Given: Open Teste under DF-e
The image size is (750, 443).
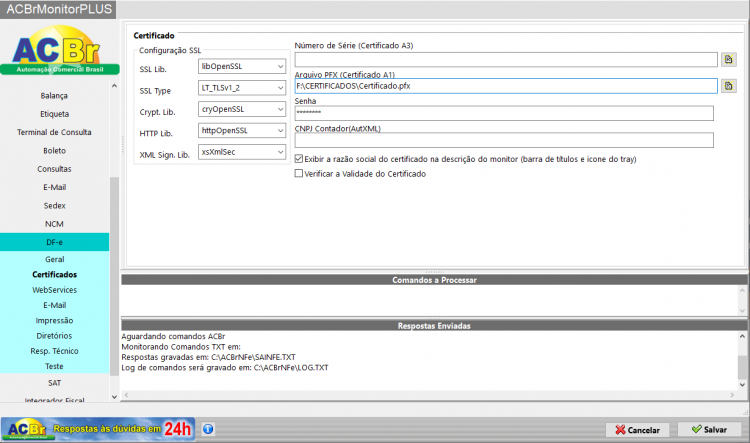Looking at the screenshot, I should 54,366.
